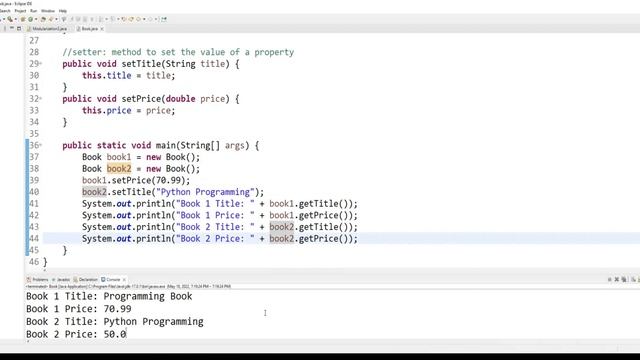Screen dimensions: 640x360
Task: Open the Project menu
Action: pyautogui.click(x=20, y=11)
